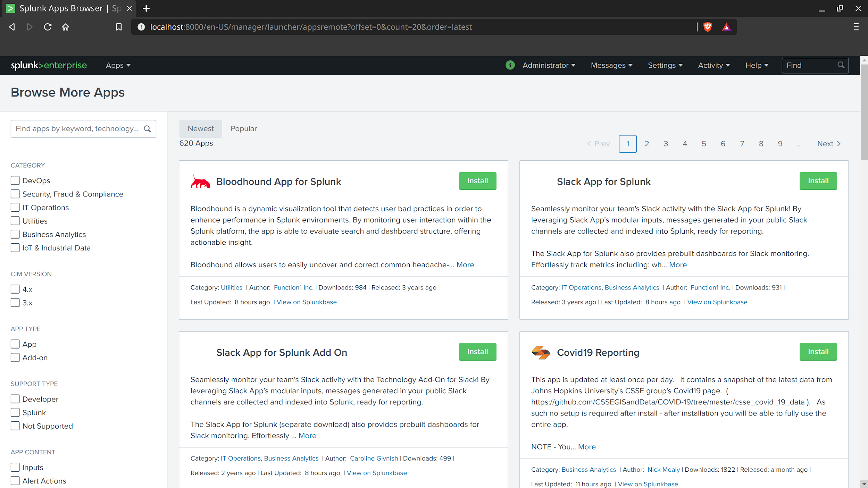Select the Newest tab

(201, 129)
